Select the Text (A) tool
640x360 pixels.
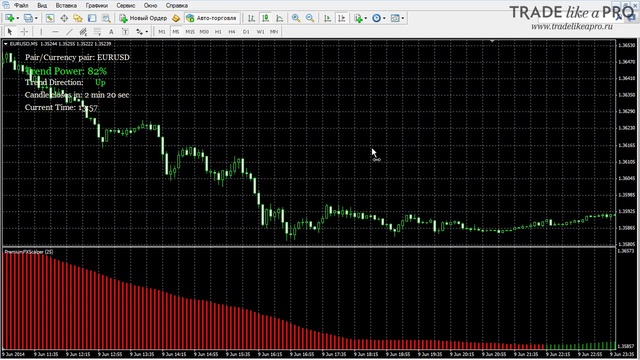pyautogui.click(x=111, y=31)
